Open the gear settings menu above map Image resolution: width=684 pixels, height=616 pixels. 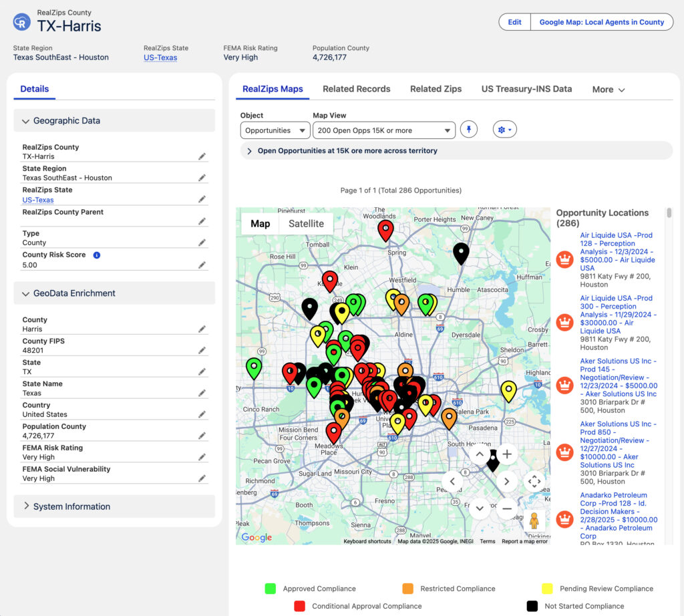tap(504, 130)
